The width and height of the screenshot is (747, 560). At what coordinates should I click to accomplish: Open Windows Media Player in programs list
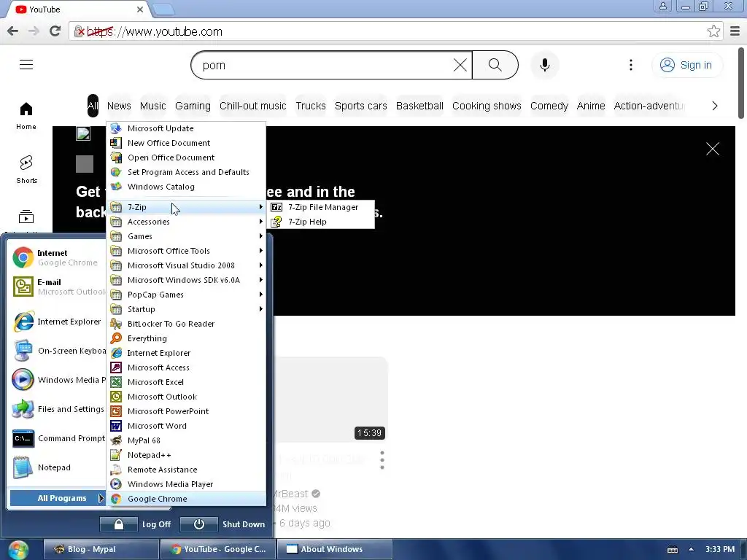[x=186, y=484]
